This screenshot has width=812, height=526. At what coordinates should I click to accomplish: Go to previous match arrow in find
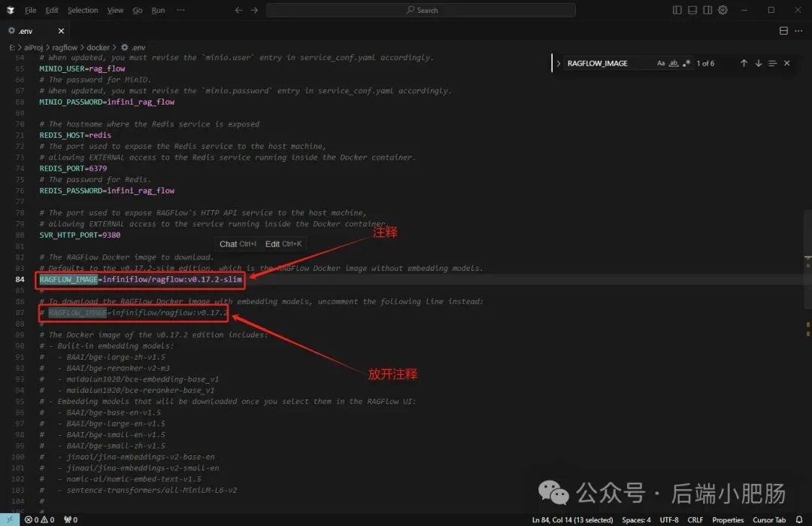coord(744,63)
